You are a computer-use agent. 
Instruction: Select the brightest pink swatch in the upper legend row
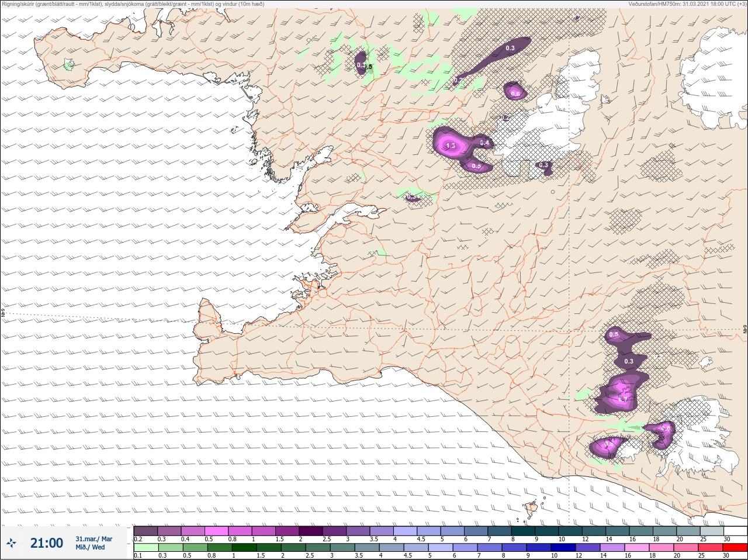click(217, 531)
